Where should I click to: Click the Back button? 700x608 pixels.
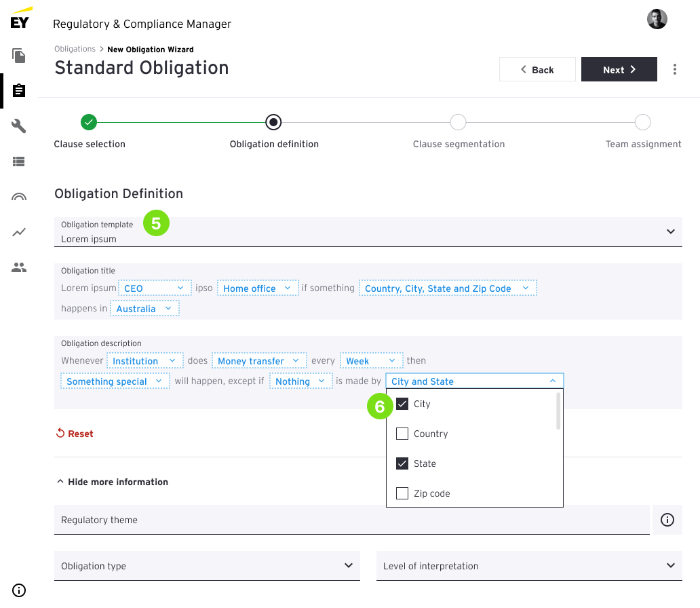(x=537, y=69)
